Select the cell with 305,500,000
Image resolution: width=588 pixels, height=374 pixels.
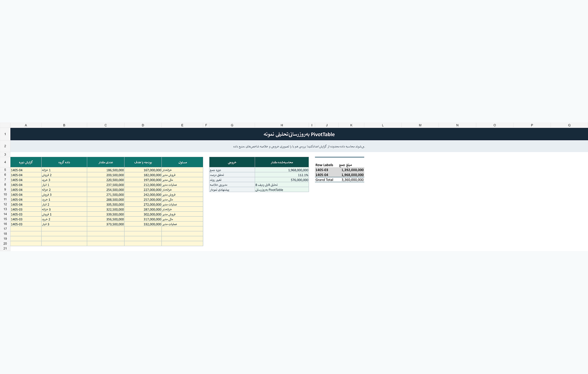coord(106,204)
